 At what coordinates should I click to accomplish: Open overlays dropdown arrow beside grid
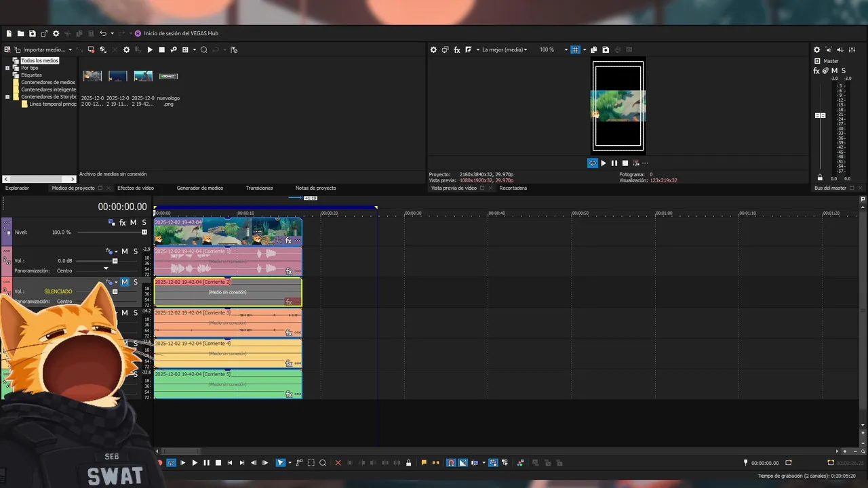tap(584, 49)
